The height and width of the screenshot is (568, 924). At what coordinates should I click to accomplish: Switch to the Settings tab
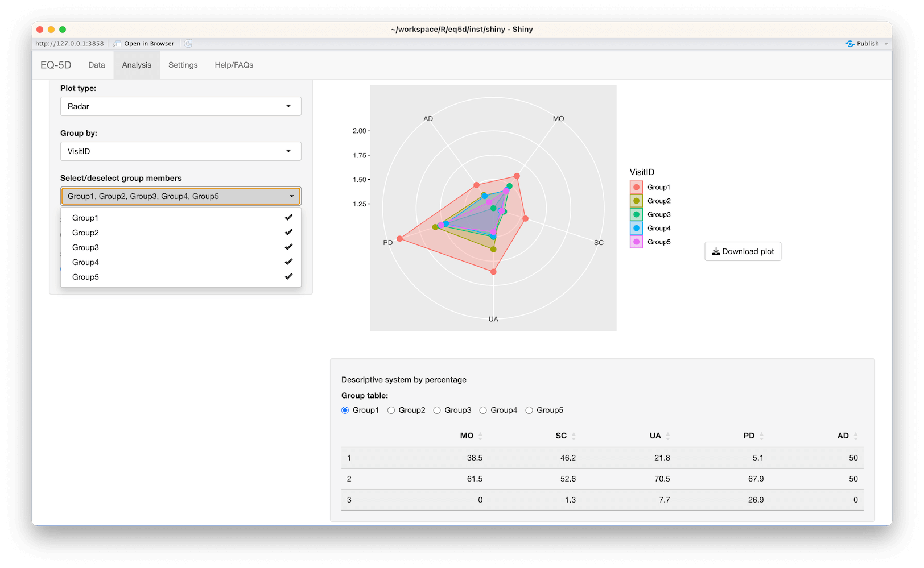183,65
